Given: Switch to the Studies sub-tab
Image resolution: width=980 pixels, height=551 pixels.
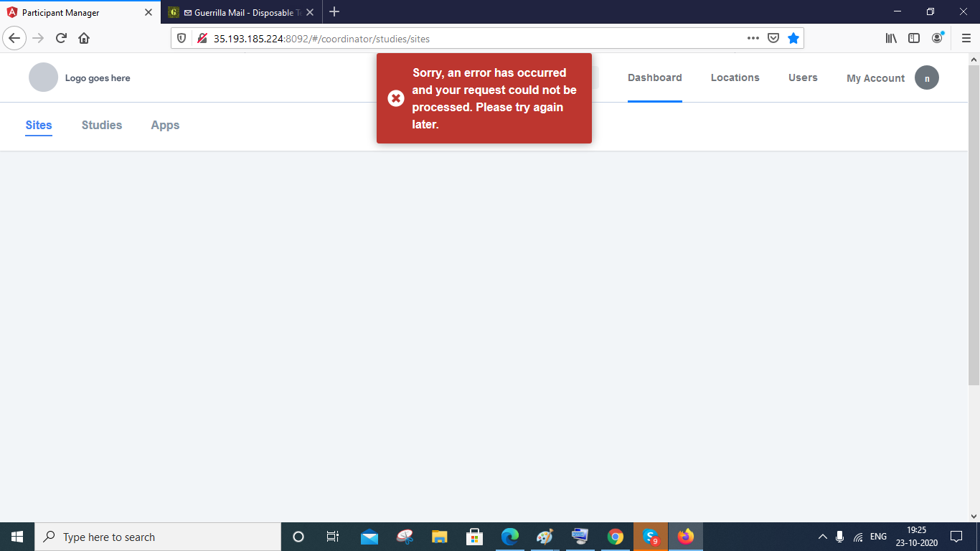Looking at the screenshot, I should point(102,125).
